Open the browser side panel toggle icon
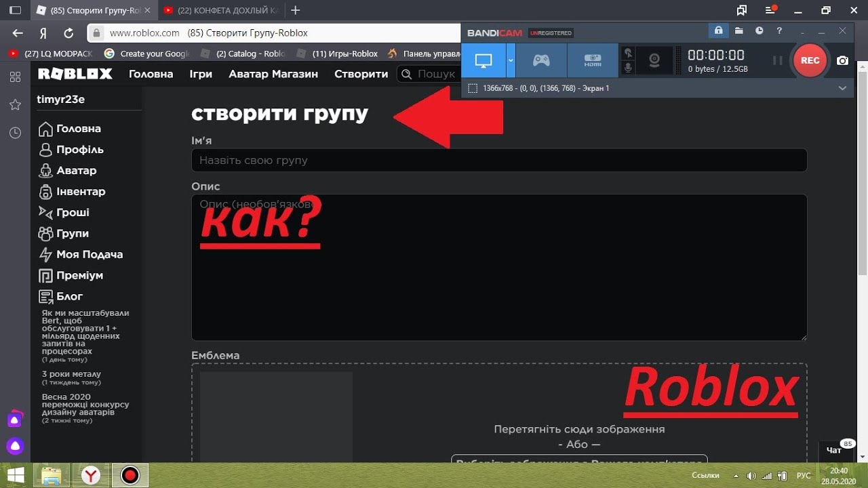Image resolution: width=868 pixels, height=488 pixels. tap(15, 10)
